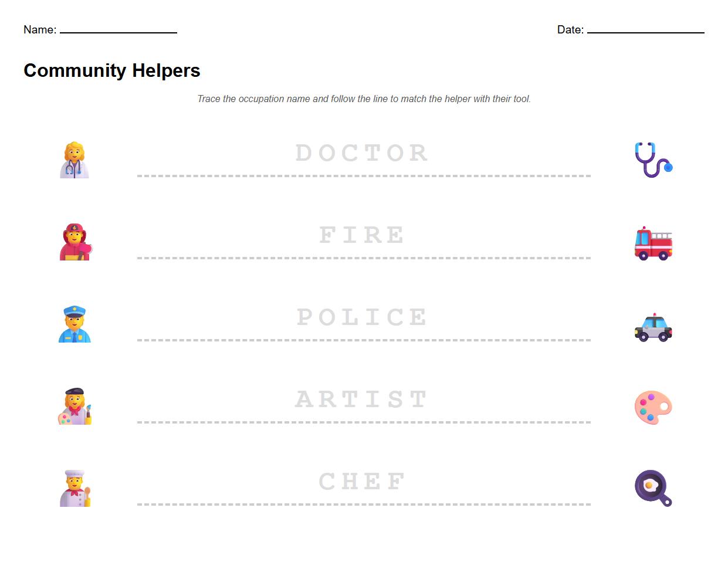Click the DOCTOR tracing word

pos(362,153)
